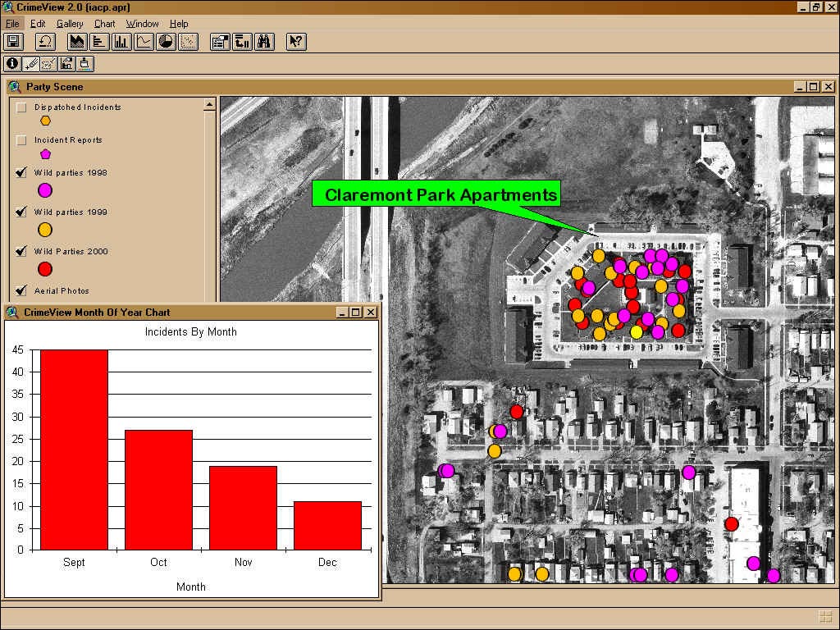Click the Dispatched Incidents orange hexagon symbol
840x630 pixels.
46,121
